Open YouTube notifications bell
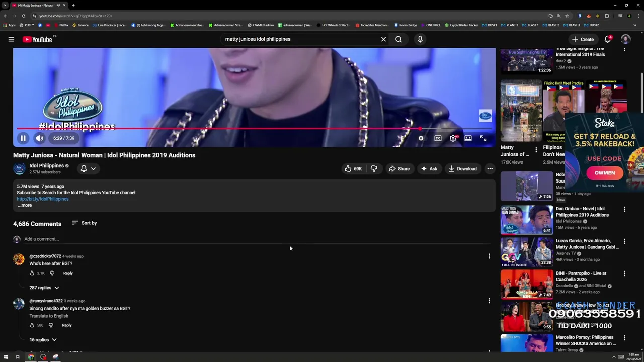Viewport: 644px width, 362px height. [x=608, y=39]
